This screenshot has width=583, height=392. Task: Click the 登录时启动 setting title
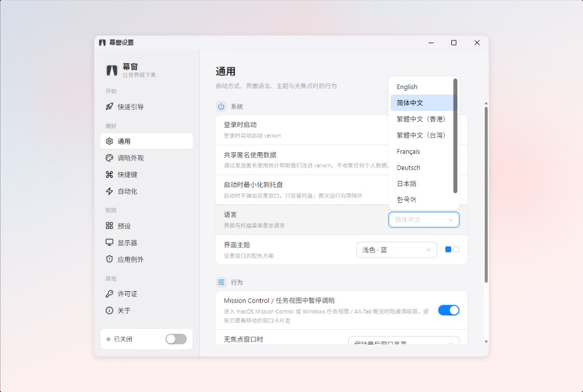pos(240,125)
